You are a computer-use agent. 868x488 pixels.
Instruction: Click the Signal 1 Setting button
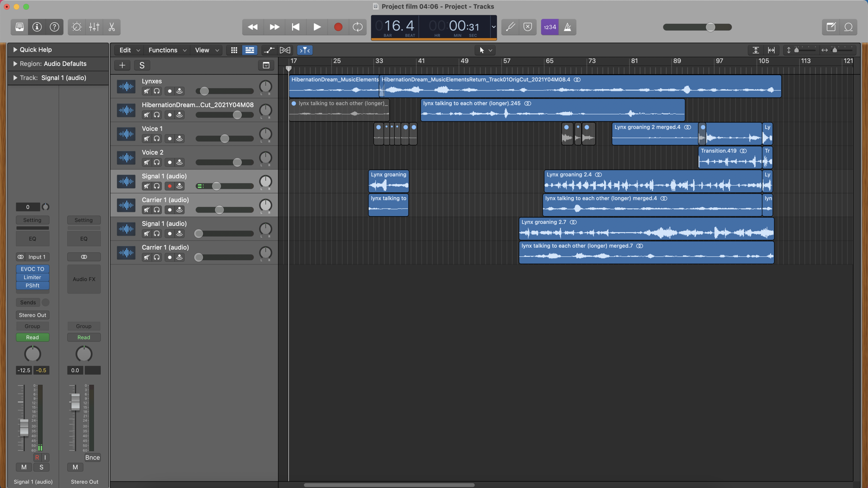tap(32, 220)
